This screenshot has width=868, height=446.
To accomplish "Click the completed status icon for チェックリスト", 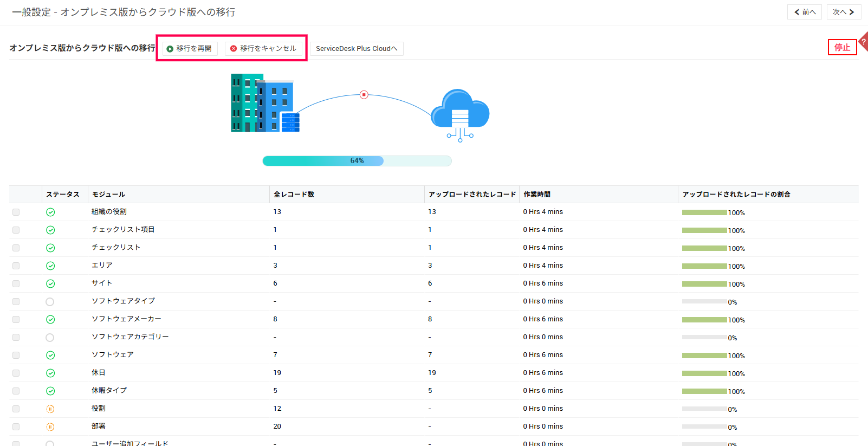I will click(50, 248).
